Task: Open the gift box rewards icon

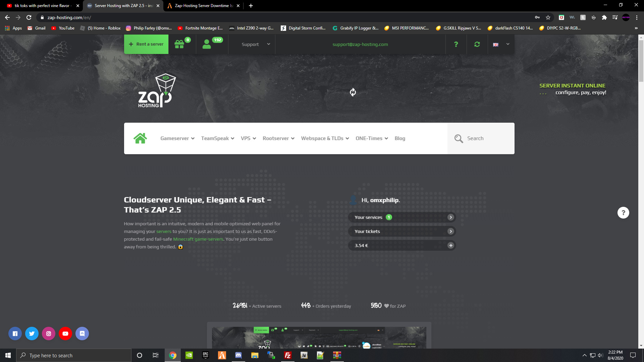Action: coord(179,44)
